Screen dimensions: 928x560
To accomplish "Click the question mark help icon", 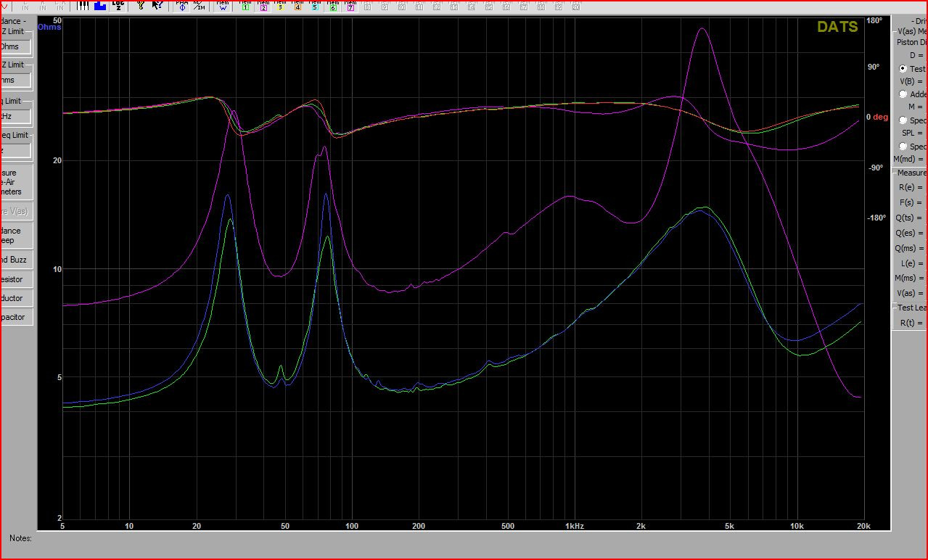I will (140, 6).
